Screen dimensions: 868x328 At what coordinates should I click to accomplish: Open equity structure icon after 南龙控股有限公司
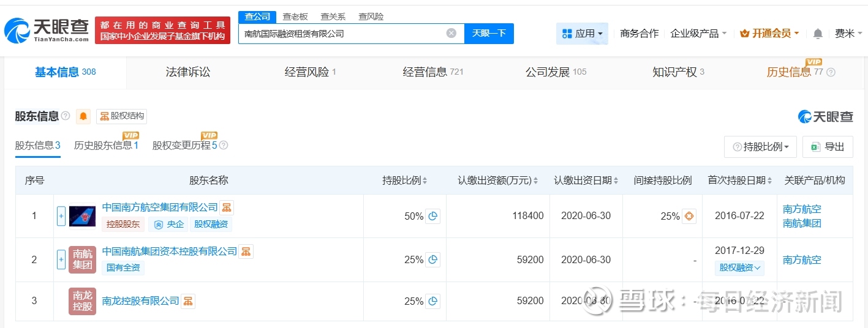point(188,301)
